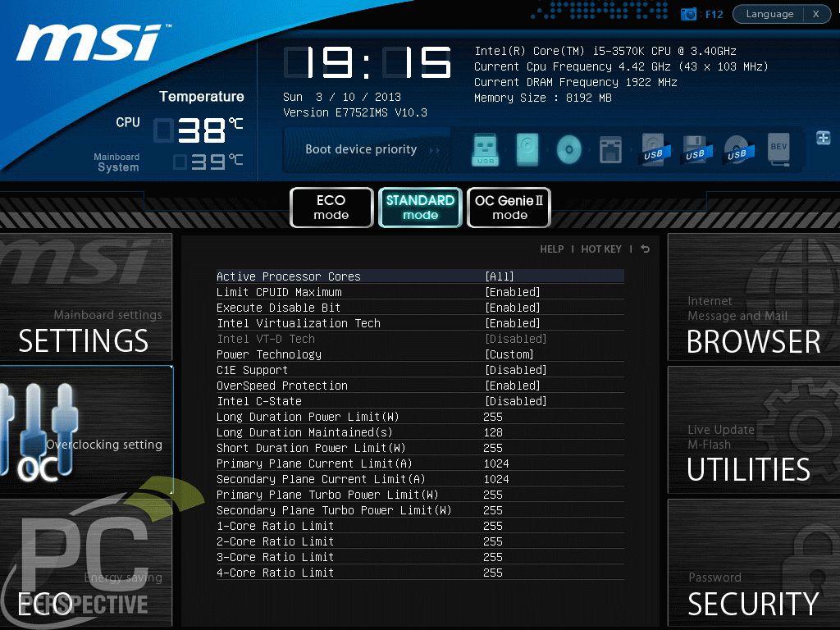The image size is (840, 630).
Task: Click the Mainboard System temperature reading
Action: [208, 162]
